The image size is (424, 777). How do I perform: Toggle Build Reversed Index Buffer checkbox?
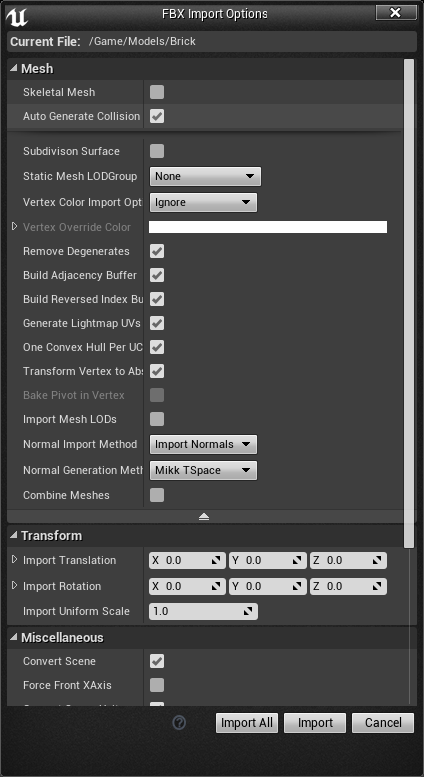pos(157,299)
